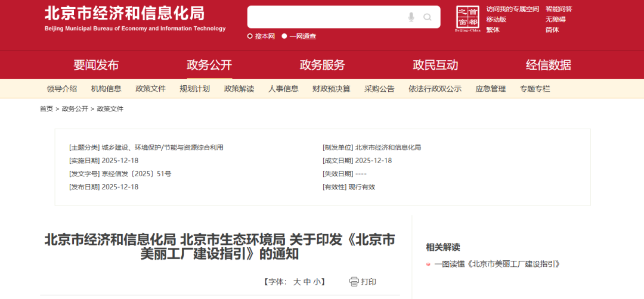The width and height of the screenshot is (644, 299).
Task: Click the printer icon beside 打印
Action: tap(354, 282)
